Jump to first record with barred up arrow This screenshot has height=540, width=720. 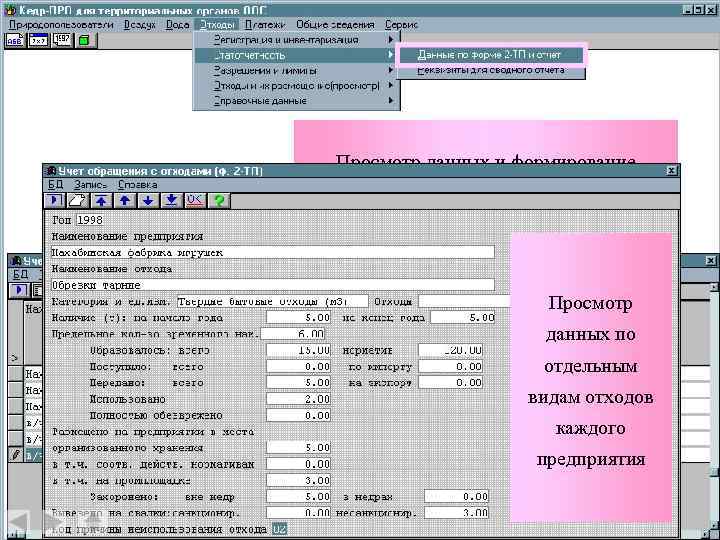101,201
